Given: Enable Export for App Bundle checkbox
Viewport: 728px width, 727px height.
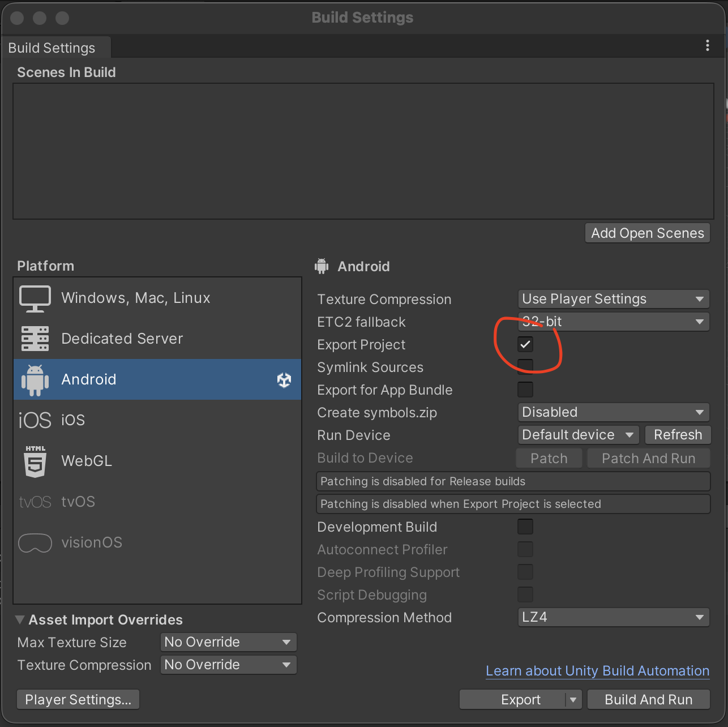Looking at the screenshot, I should point(525,390).
